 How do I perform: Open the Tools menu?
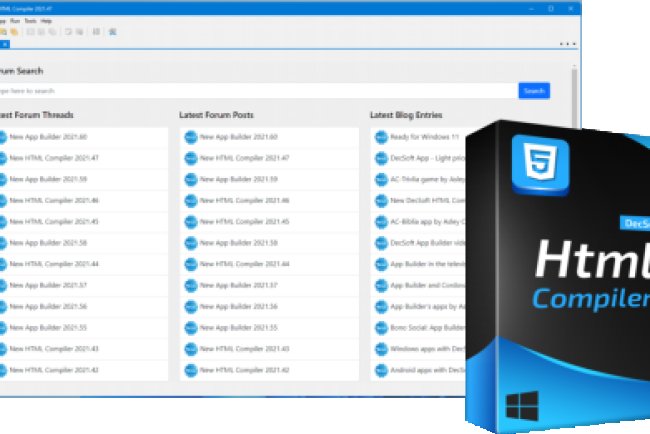coord(29,19)
